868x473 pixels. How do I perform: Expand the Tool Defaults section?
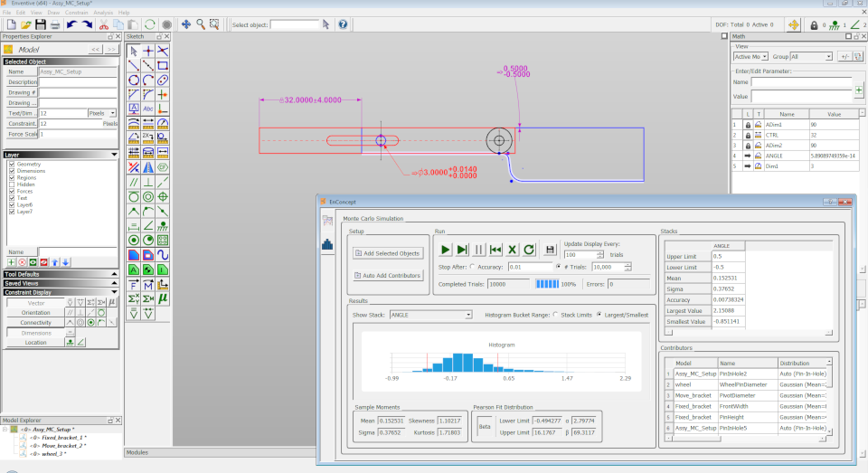(x=114, y=274)
